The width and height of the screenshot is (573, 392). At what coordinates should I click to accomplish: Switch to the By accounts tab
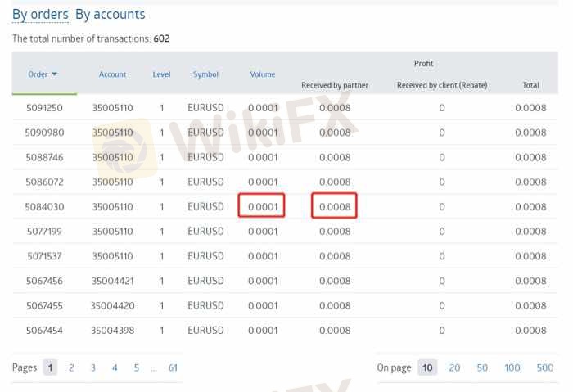(x=110, y=14)
